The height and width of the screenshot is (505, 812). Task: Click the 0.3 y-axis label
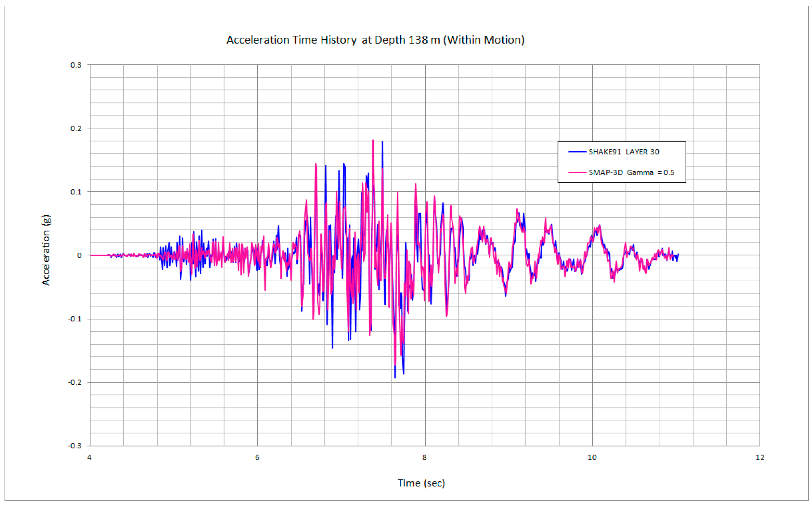click(76, 65)
